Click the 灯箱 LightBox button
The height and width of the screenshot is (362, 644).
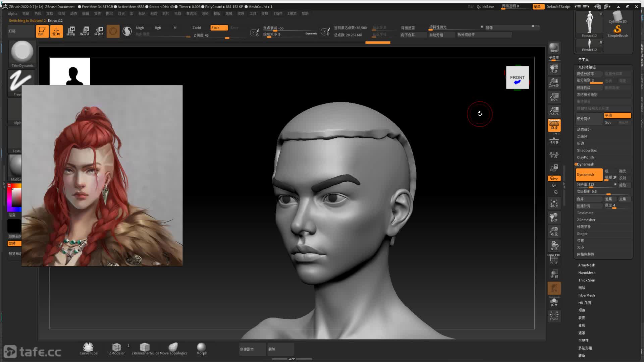[21, 31]
